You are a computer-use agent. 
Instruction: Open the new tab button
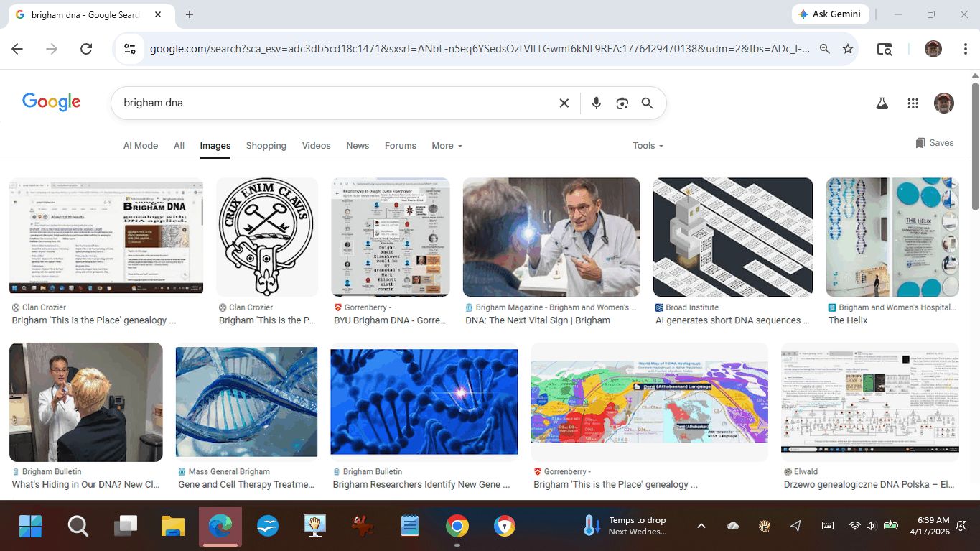(x=190, y=14)
